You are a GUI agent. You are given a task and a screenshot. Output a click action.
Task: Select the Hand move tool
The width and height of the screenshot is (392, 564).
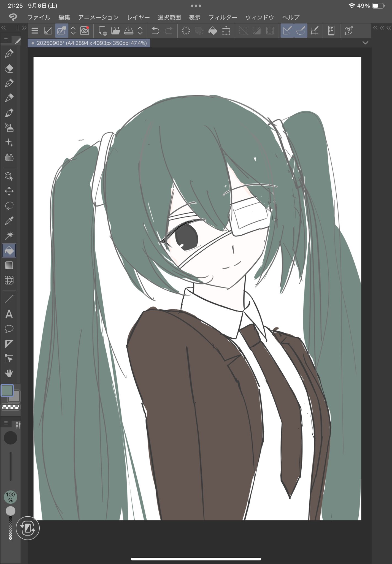9,373
